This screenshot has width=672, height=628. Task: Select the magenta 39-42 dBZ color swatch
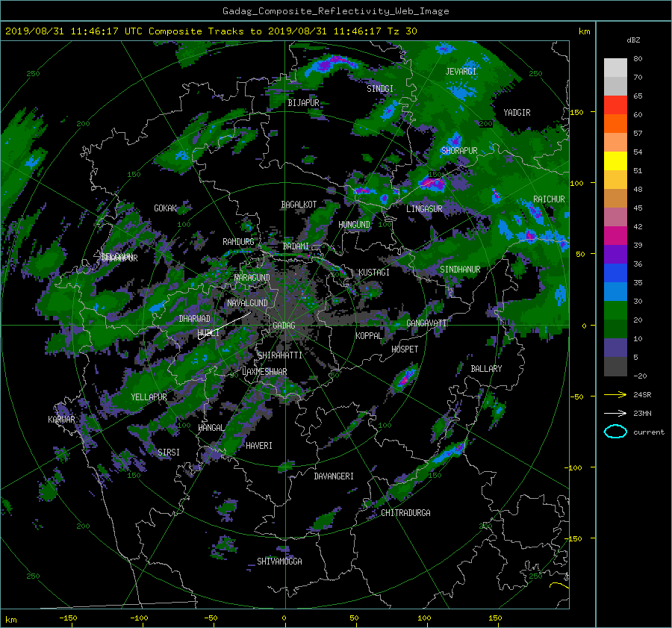pos(615,236)
